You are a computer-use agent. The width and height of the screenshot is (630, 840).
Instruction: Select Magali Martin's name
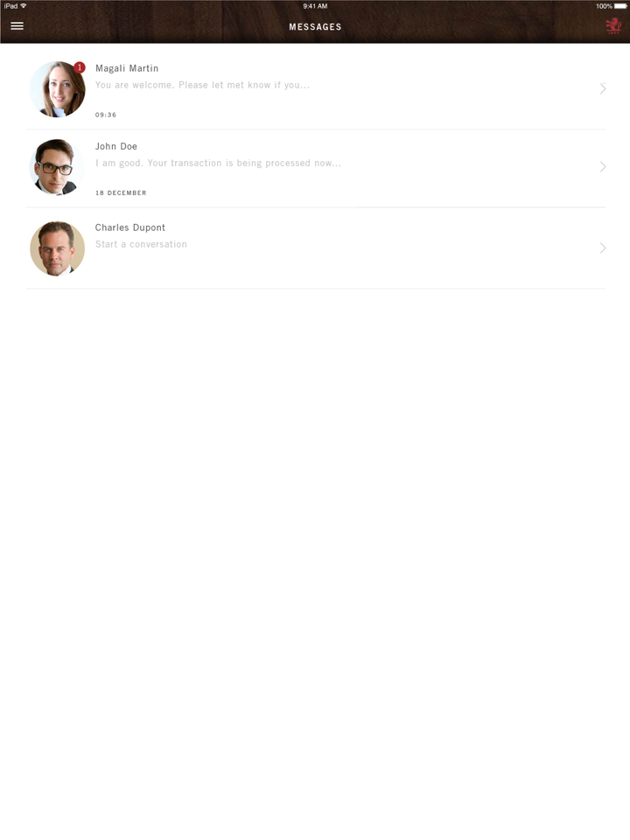pos(127,68)
